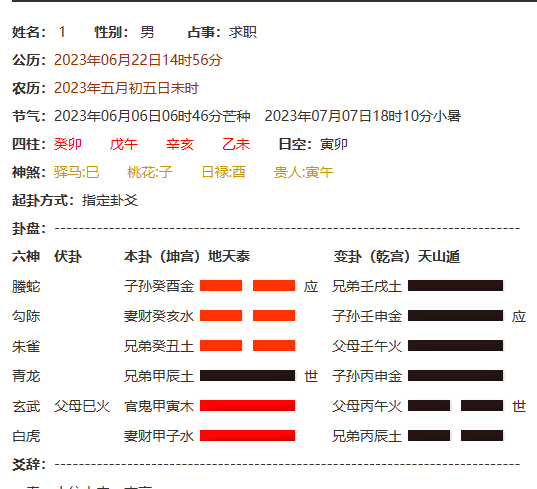Click the day pillar 辛亥
The image size is (537, 489).
pos(180,145)
